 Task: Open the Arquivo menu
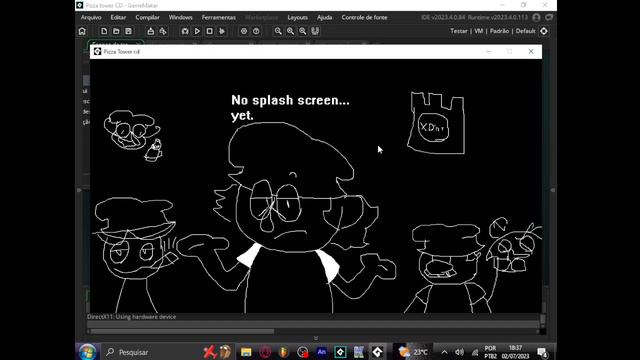(91, 17)
